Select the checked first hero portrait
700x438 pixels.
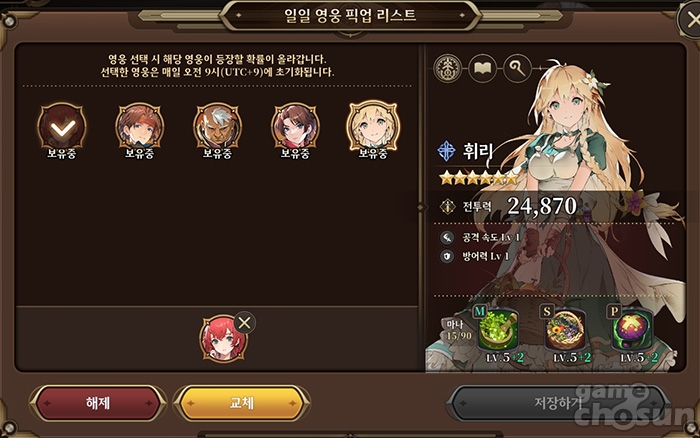(62, 127)
